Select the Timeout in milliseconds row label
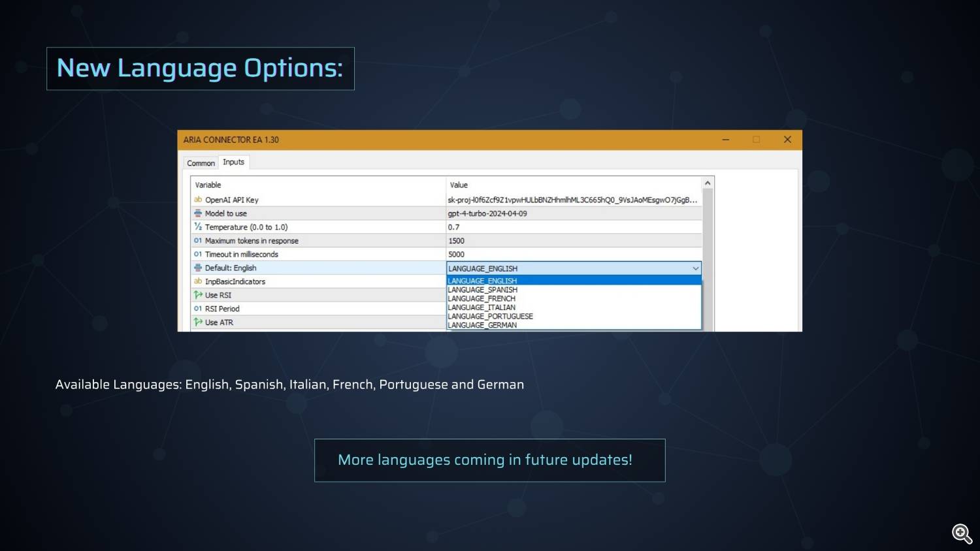 click(x=242, y=255)
